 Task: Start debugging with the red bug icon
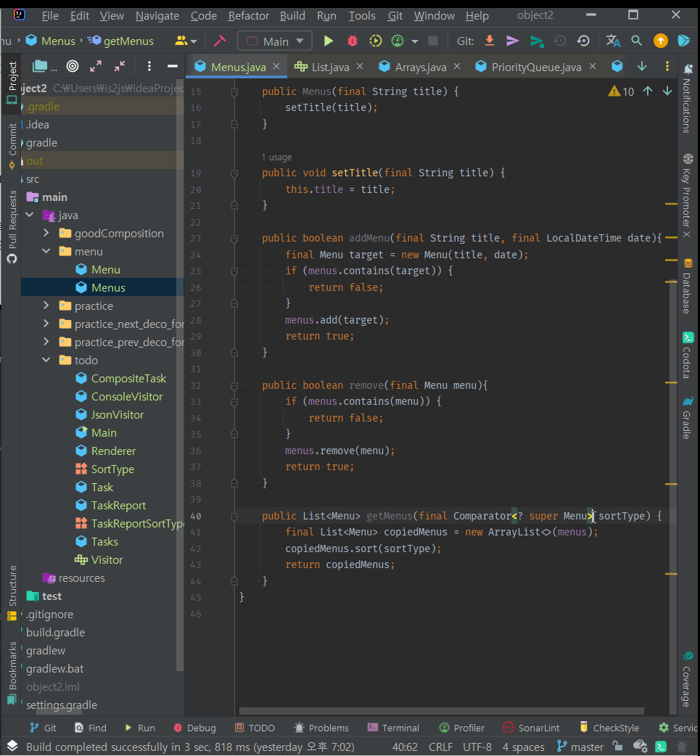click(353, 41)
